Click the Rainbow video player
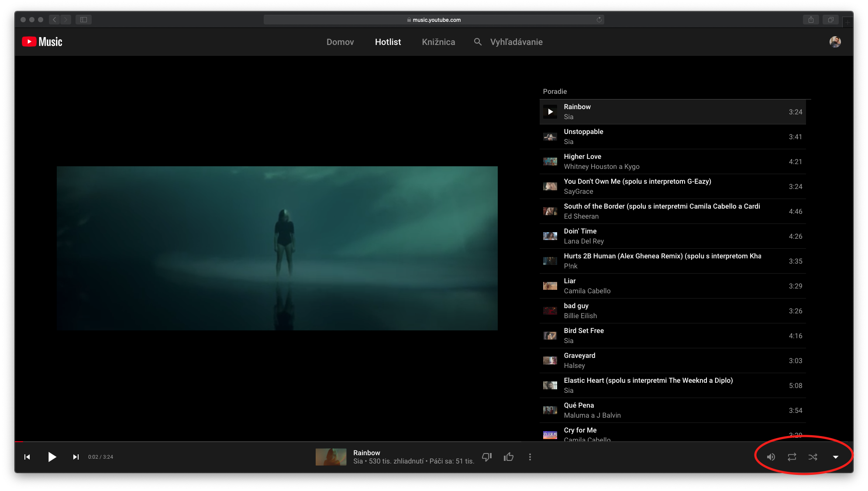 click(277, 248)
